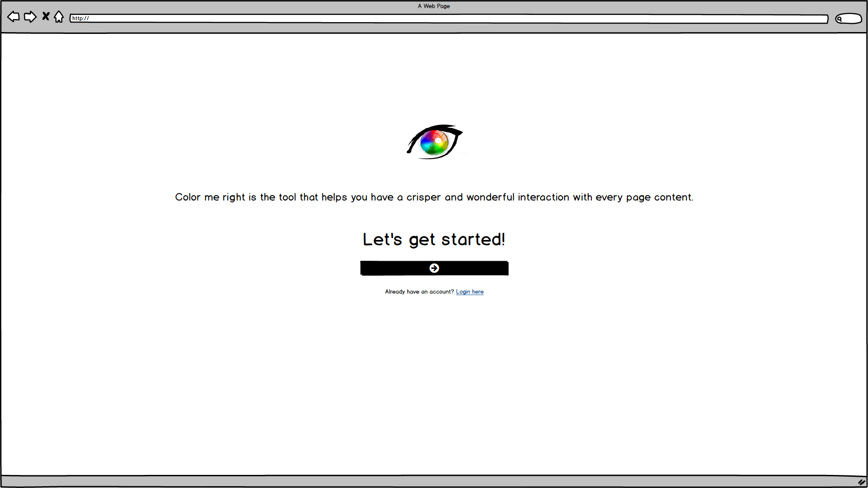Open the Login here link
This screenshot has height=488, width=868.
pyautogui.click(x=470, y=292)
